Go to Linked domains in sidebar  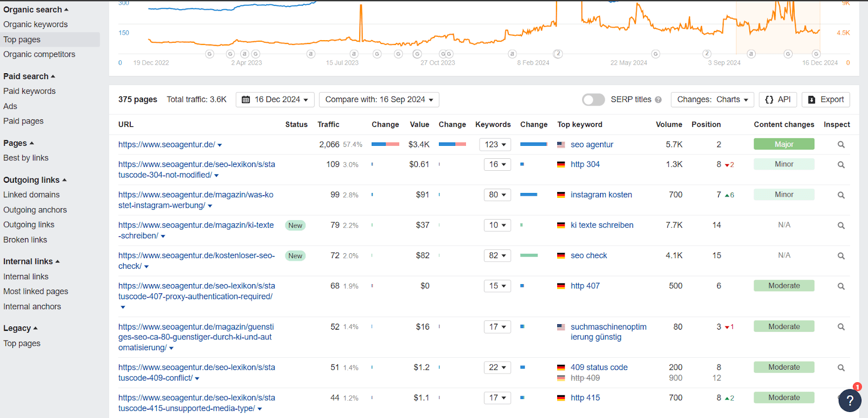pos(31,195)
